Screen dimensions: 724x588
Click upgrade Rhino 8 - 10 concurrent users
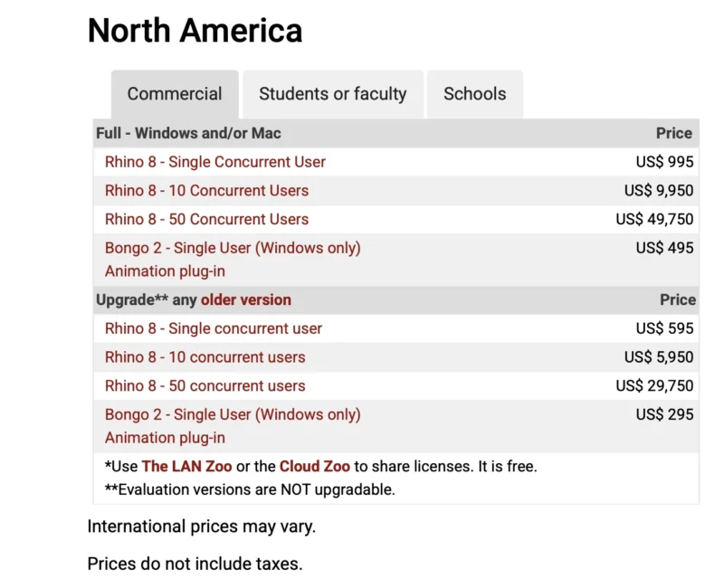pyautogui.click(x=205, y=357)
